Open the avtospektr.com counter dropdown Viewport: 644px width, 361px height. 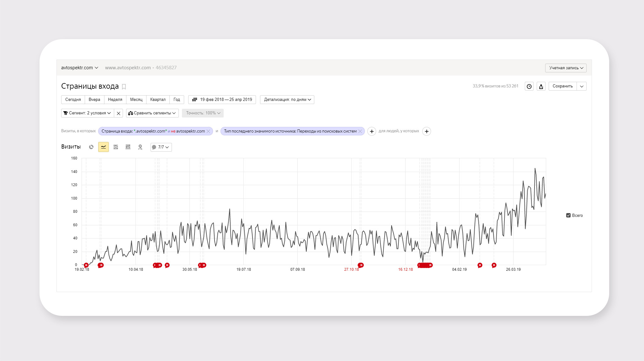tap(80, 68)
